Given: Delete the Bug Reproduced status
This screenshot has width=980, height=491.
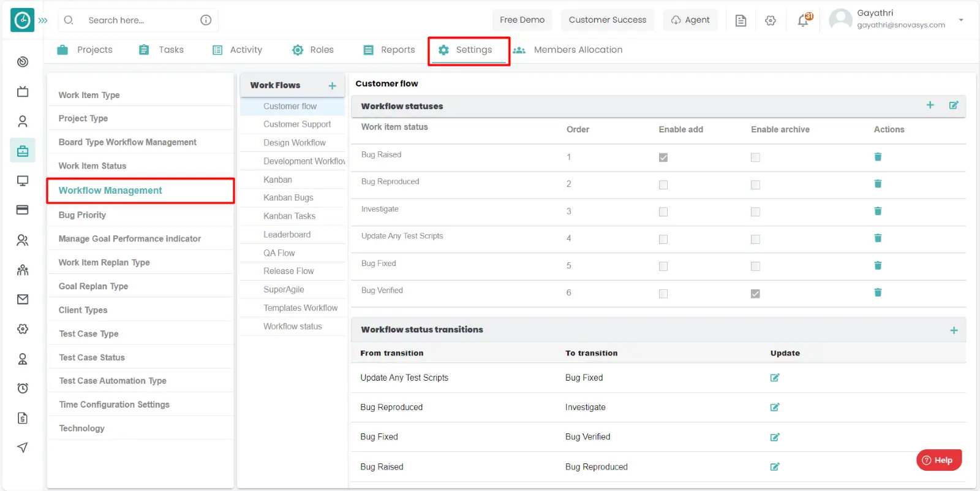Looking at the screenshot, I should point(878,184).
